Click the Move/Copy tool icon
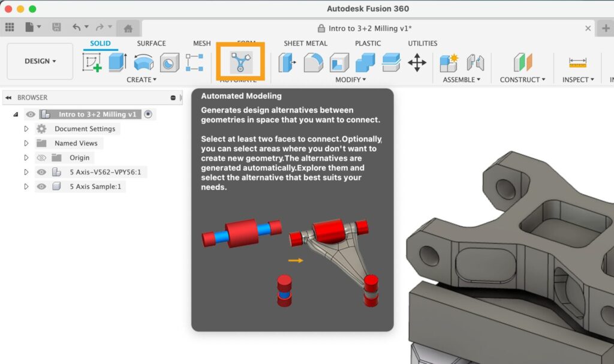This screenshot has height=364, width=614. 418,62
